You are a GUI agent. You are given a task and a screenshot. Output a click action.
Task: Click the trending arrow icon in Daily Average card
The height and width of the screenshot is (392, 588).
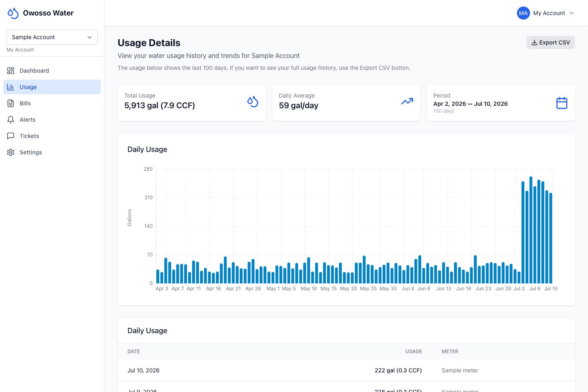pyautogui.click(x=407, y=101)
